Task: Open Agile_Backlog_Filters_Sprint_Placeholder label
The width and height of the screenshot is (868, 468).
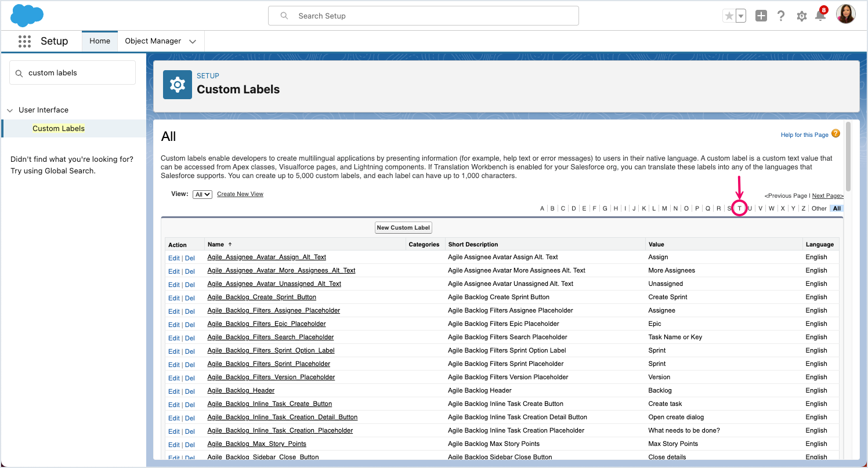Action: point(269,364)
